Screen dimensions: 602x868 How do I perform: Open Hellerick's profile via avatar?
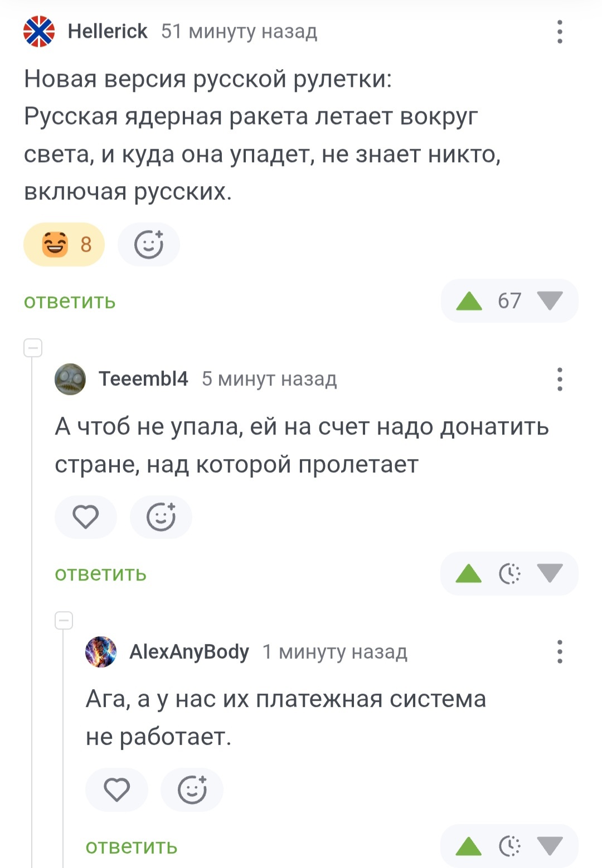(x=39, y=32)
